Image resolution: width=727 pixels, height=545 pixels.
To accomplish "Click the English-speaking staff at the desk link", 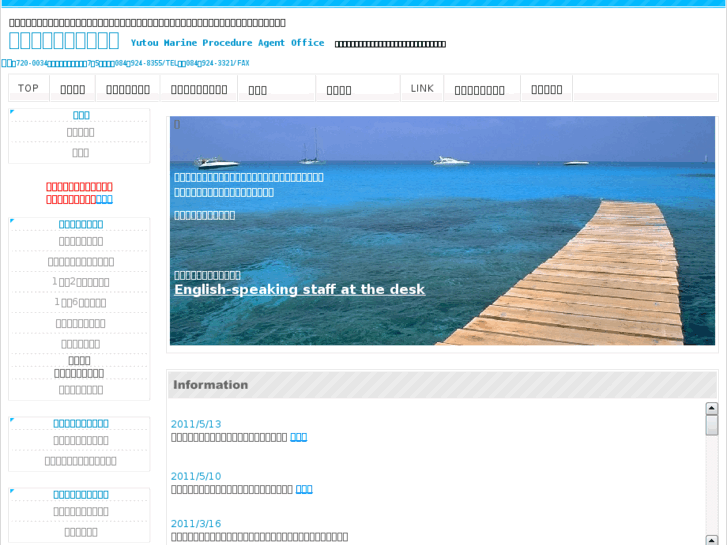I will 300,289.
